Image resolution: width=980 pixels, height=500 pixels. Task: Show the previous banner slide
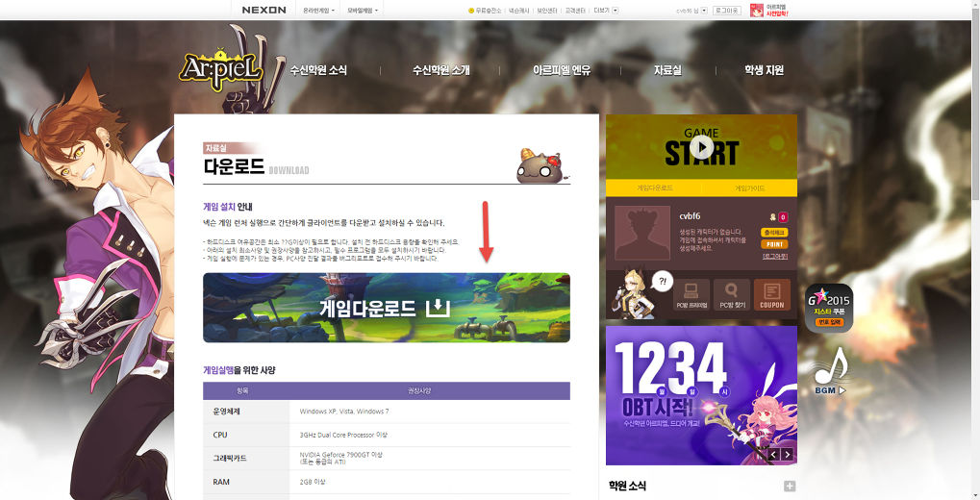(769, 454)
